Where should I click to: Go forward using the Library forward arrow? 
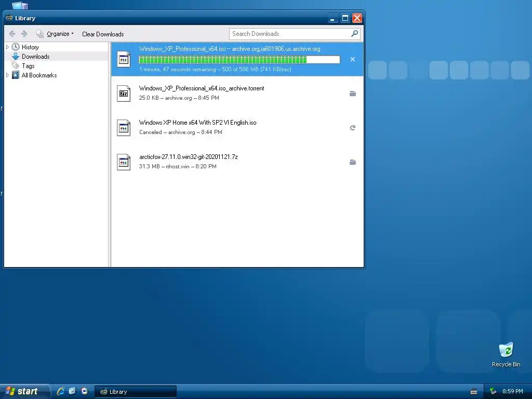click(x=24, y=34)
